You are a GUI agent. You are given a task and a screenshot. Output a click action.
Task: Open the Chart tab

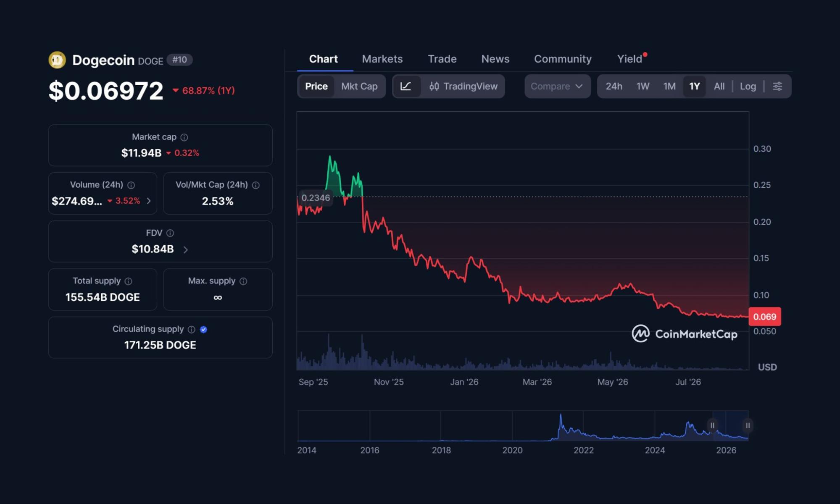(x=323, y=59)
